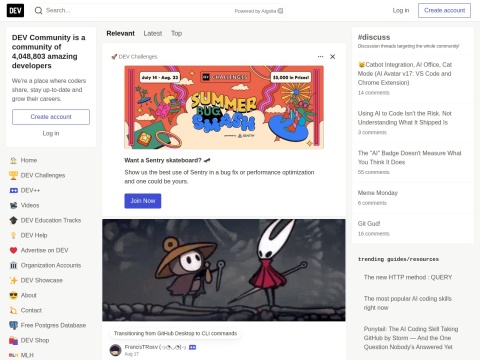Open the Summer Bug Smash banner image
This screenshot has height=360, width=480.
224,107
